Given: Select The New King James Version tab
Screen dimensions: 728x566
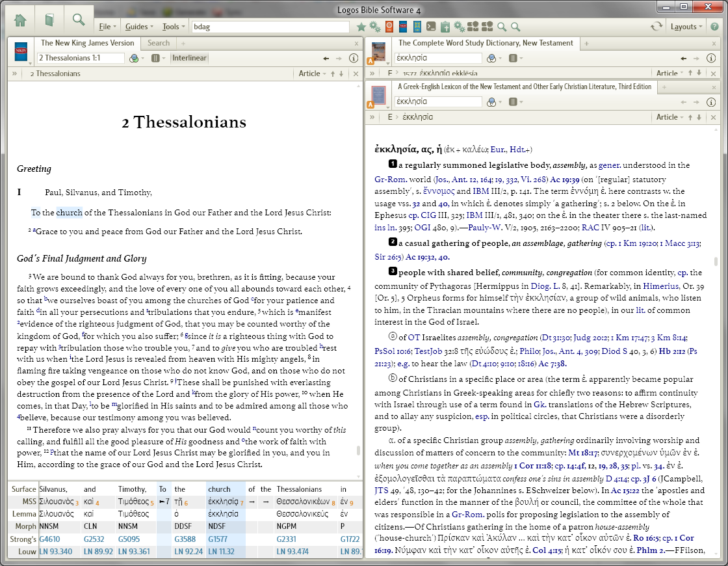Looking at the screenshot, I should tap(87, 43).
